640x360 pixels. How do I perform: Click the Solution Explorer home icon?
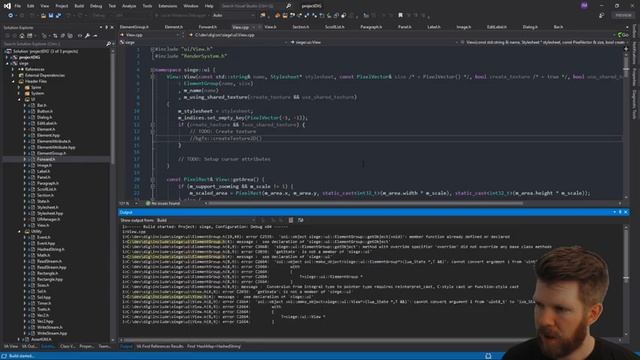pos(22,36)
